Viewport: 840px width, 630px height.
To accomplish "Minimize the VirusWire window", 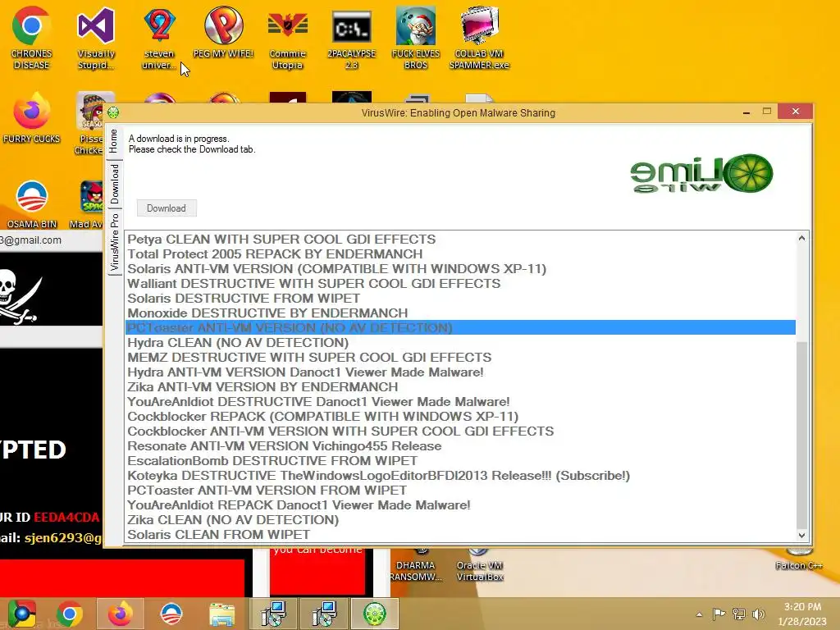I will click(x=746, y=112).
